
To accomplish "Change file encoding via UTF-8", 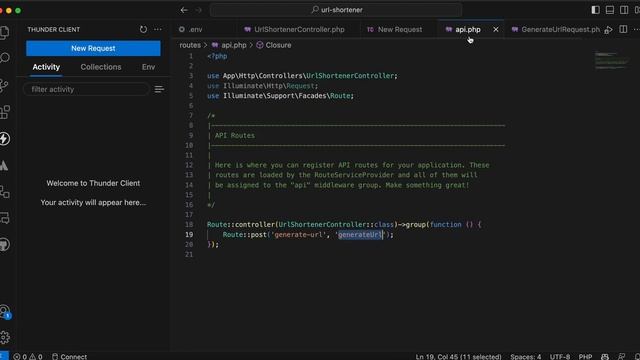I will click(560, 356).
